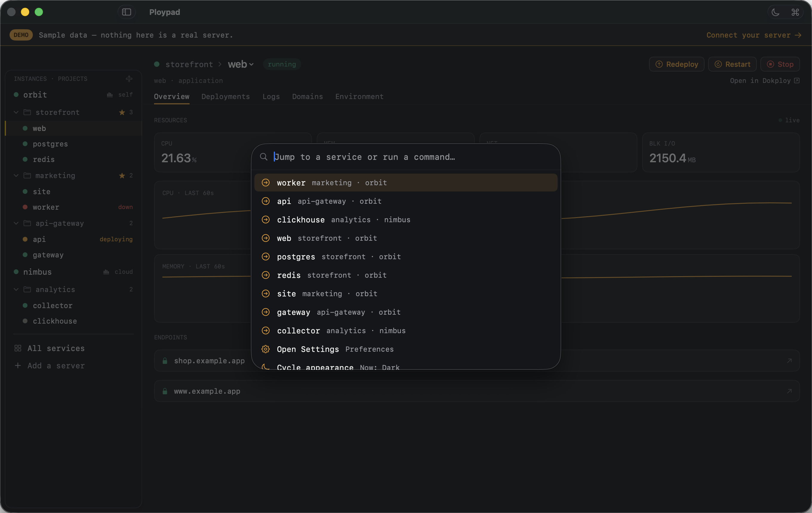The height and width of the screenshot is (513, 812).
Task: Click the Stop button
Action: coord(780,64)
